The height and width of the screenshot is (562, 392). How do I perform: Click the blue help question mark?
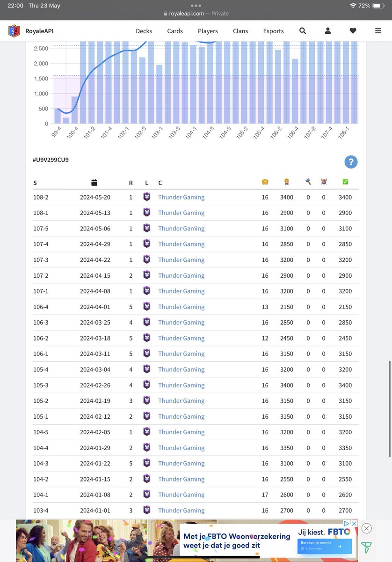coord(351,162)
